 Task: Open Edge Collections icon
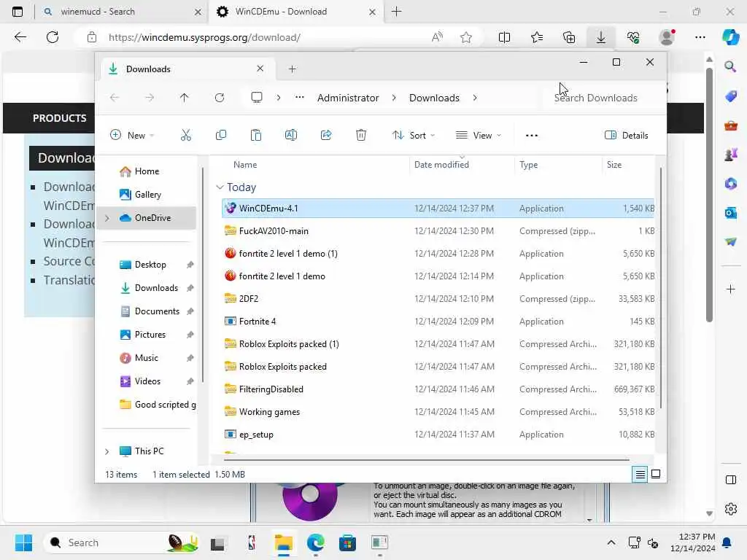(569, 37)
